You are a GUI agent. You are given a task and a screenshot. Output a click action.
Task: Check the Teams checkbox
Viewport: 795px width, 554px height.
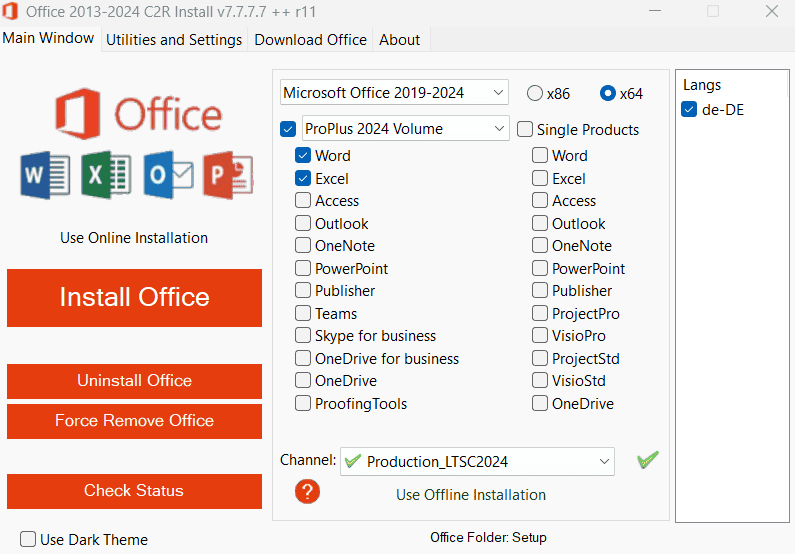303,313
